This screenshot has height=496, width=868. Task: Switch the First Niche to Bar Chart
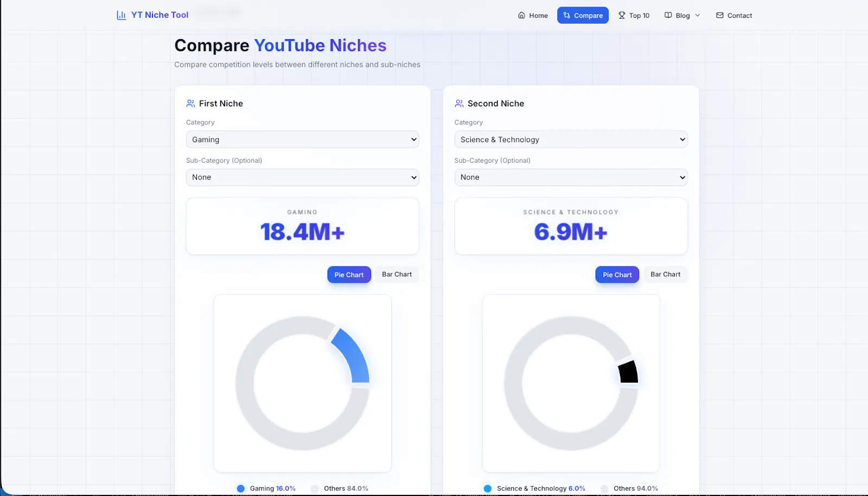[397, 275]
